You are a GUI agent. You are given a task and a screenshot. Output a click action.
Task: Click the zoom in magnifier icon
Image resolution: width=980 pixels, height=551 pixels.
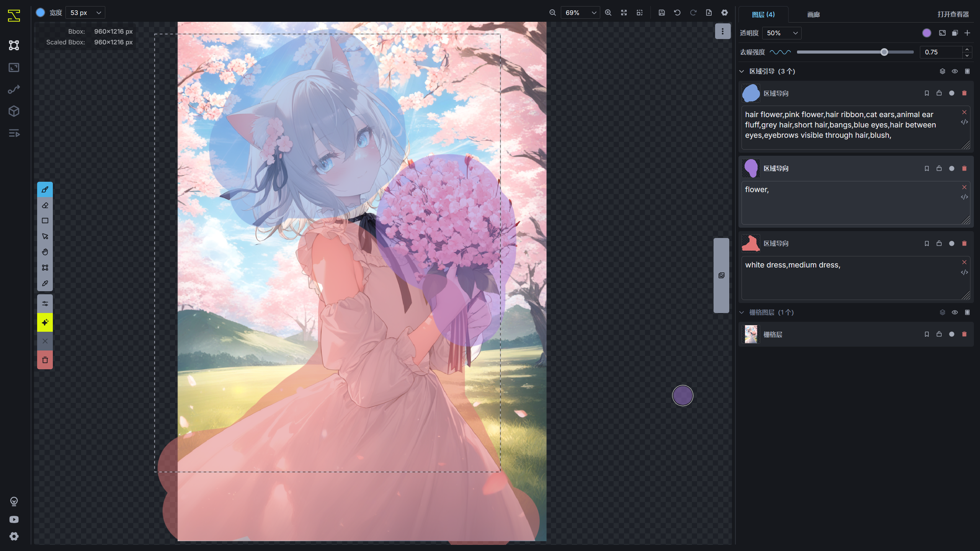click(608, 13)
